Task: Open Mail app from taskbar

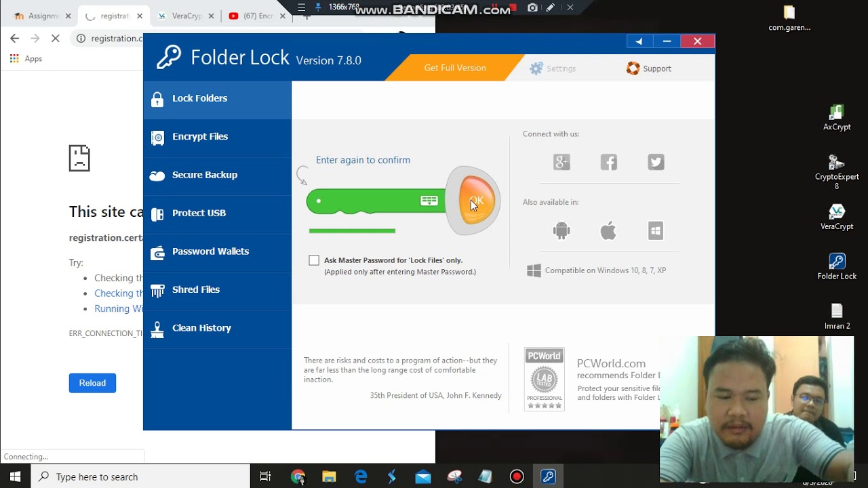Action: (423, 476)
